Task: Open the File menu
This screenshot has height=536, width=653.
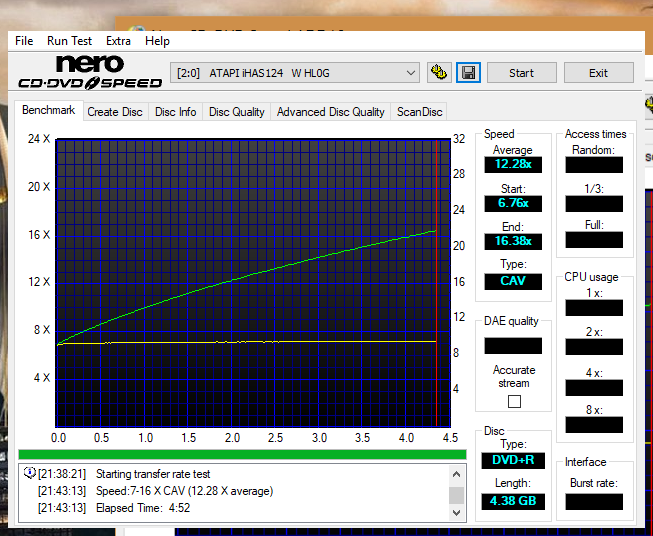Action: click(24, 41)
